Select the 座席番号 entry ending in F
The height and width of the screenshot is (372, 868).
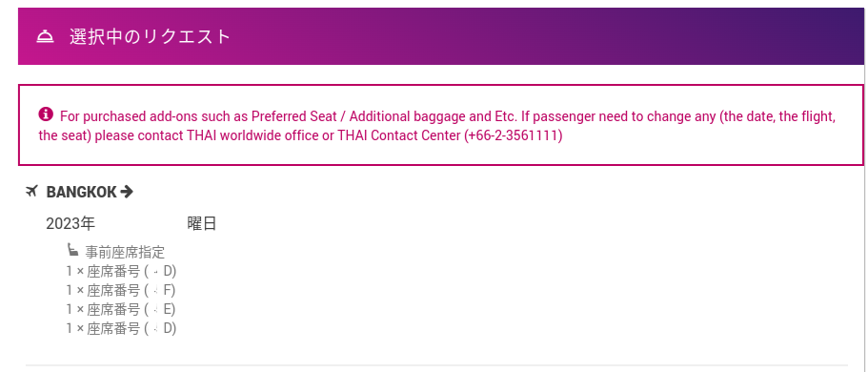(x=121, y=290)
